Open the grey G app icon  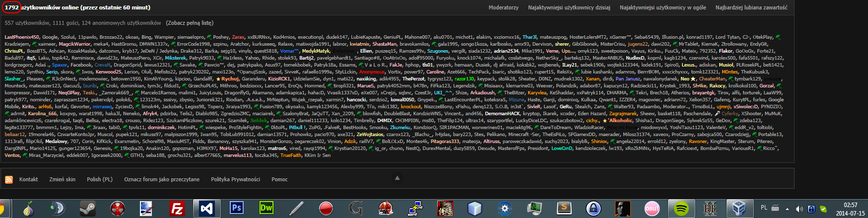pyautogui.click(x=356, y=208)
